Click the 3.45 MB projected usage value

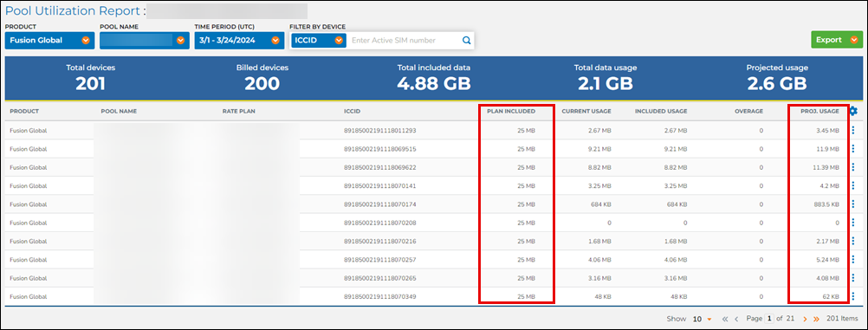(828, 131)
